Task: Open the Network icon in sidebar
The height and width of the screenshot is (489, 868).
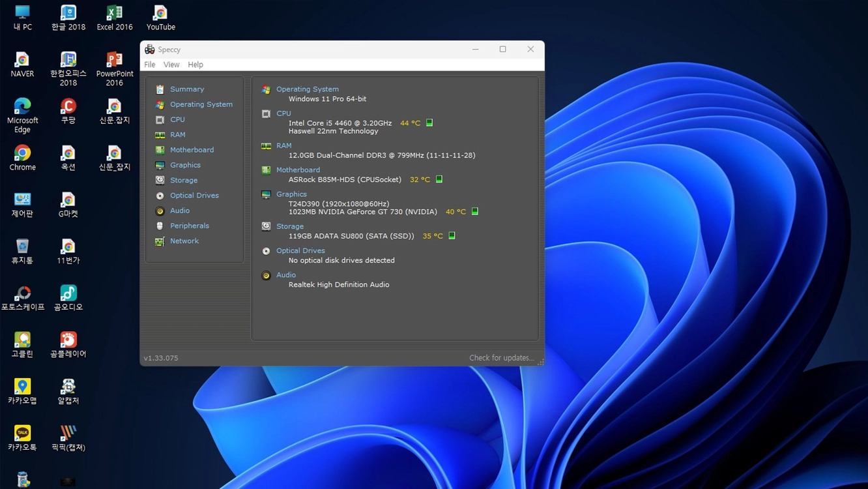Action: click(160, 241)
